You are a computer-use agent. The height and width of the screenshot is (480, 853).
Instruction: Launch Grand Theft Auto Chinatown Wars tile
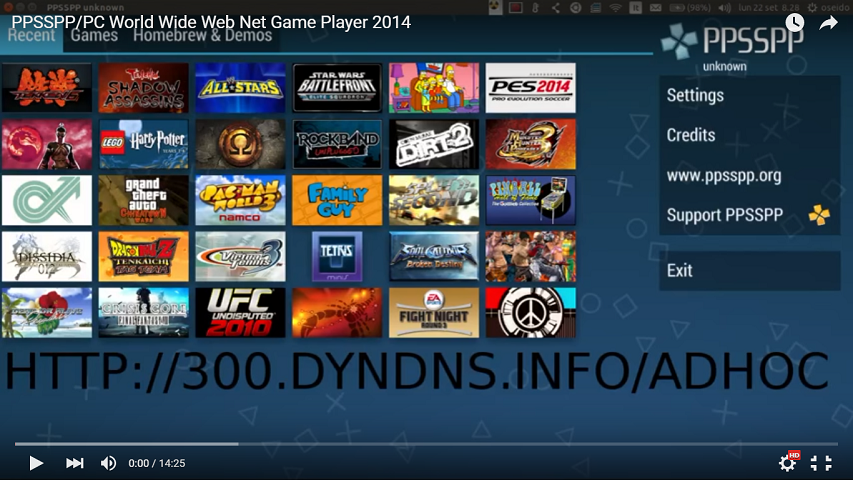(x=144, y=200)
